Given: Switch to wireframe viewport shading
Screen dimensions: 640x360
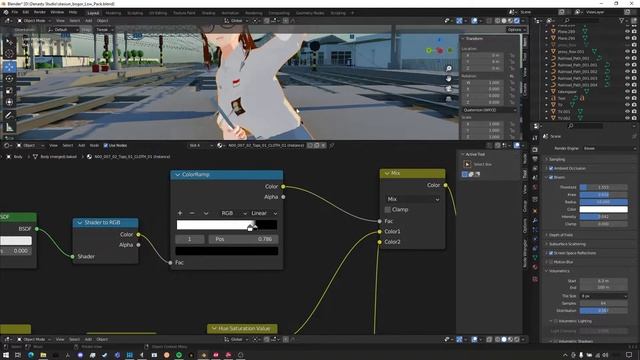Looking at the screenshot, I should click(498, 20).
